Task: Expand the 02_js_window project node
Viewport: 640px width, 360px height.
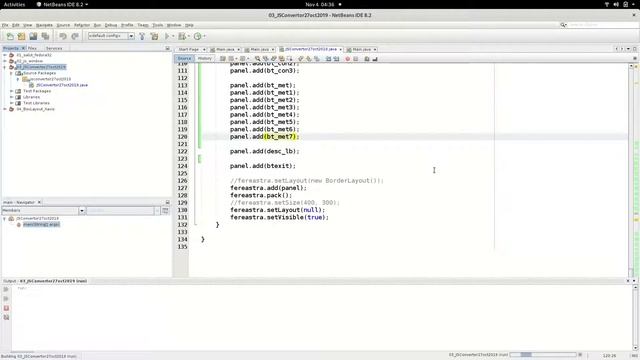Action: tap(5, 61)
